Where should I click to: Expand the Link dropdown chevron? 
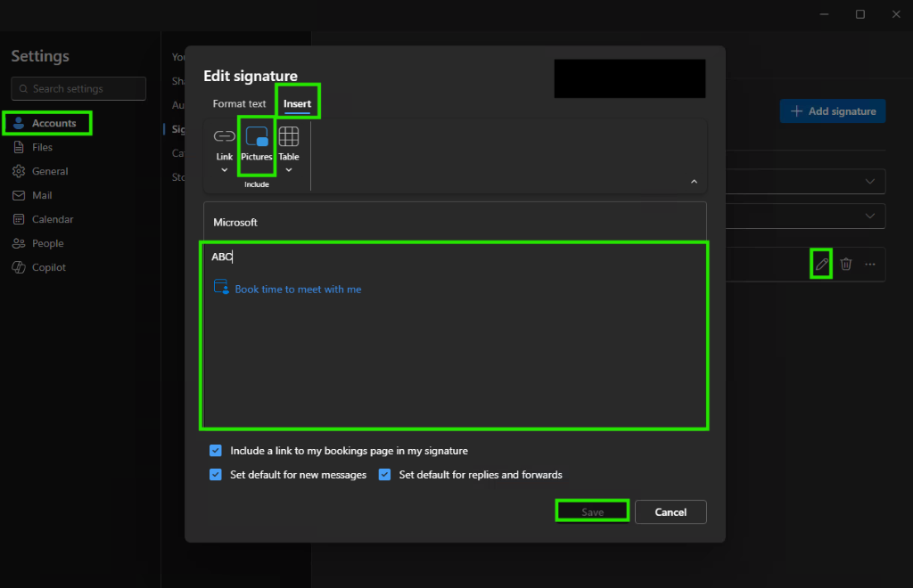(224, 170)
